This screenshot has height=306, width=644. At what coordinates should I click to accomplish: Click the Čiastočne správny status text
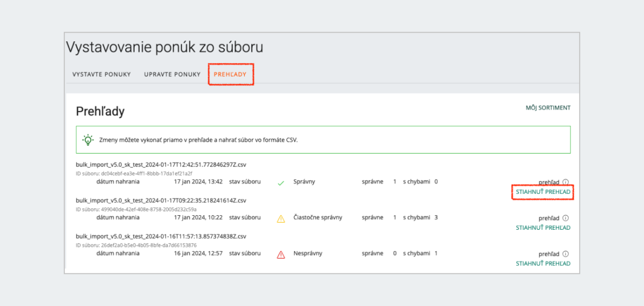(318, 218)
